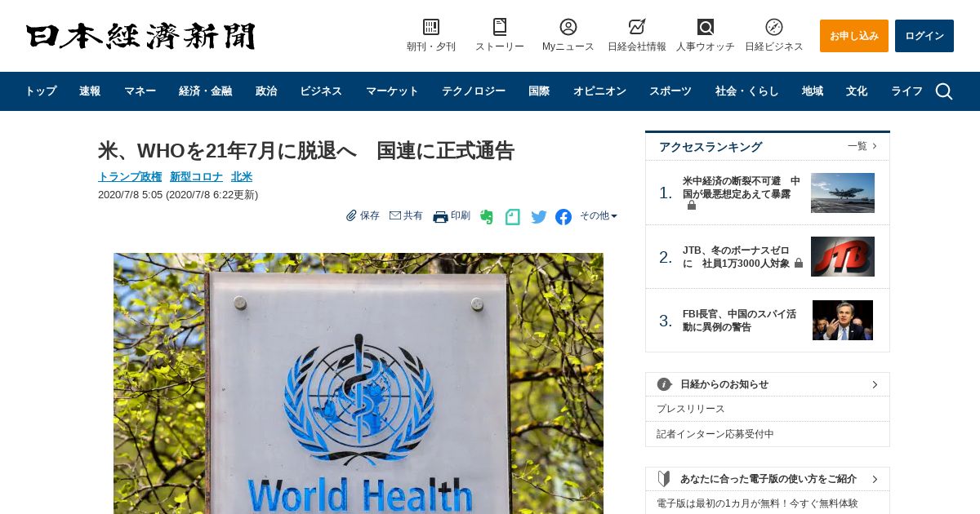Click the 日経からのお知らせ info icon
This screenshot has width=980, height=514.
(x=665, y=384)
